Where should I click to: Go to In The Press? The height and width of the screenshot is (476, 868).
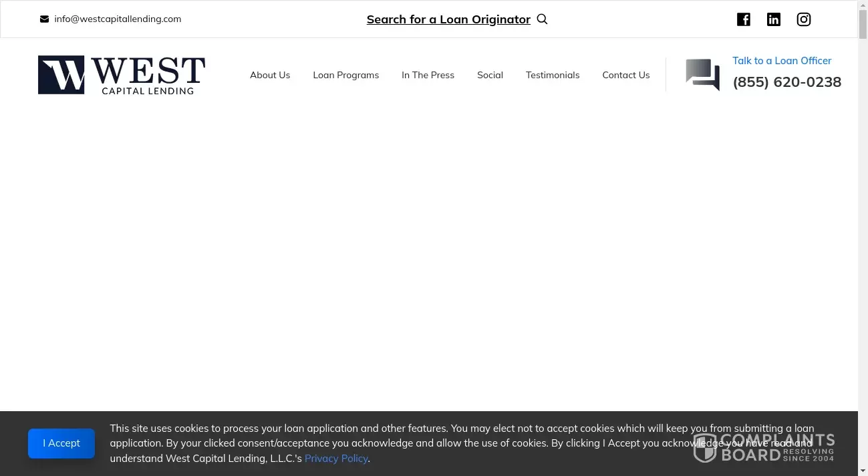428,75
